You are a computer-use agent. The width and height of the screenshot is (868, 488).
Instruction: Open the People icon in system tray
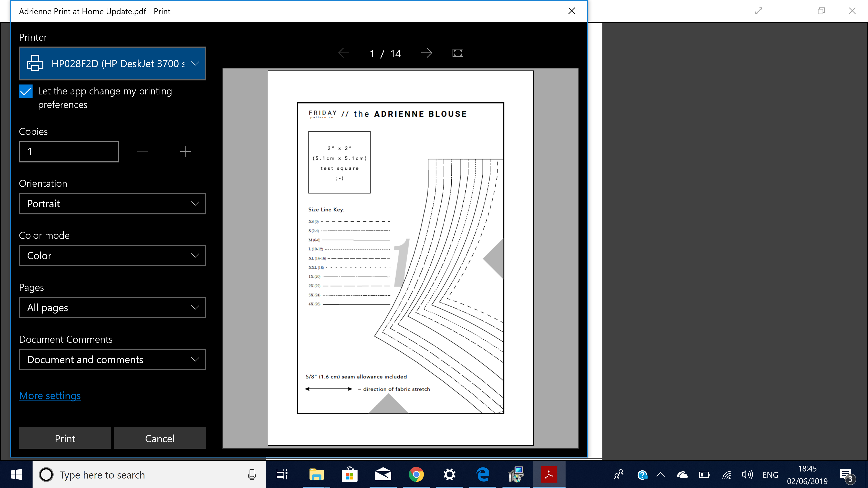pyautogui.click(x=619, y=475)
